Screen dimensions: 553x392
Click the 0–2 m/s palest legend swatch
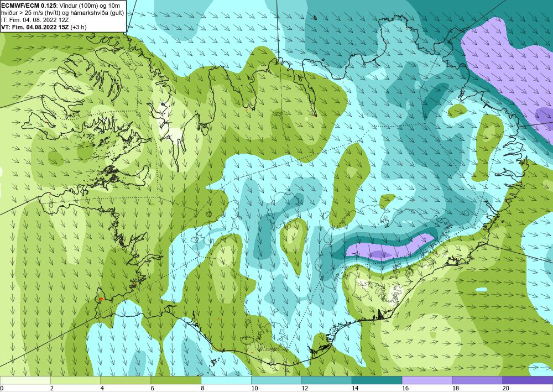tap(25, 380)
